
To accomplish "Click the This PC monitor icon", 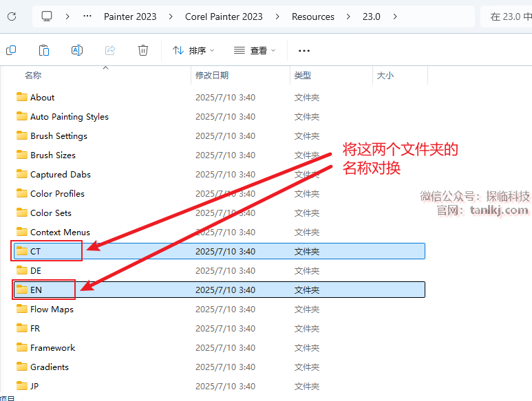I will click(x=47, y=17).
